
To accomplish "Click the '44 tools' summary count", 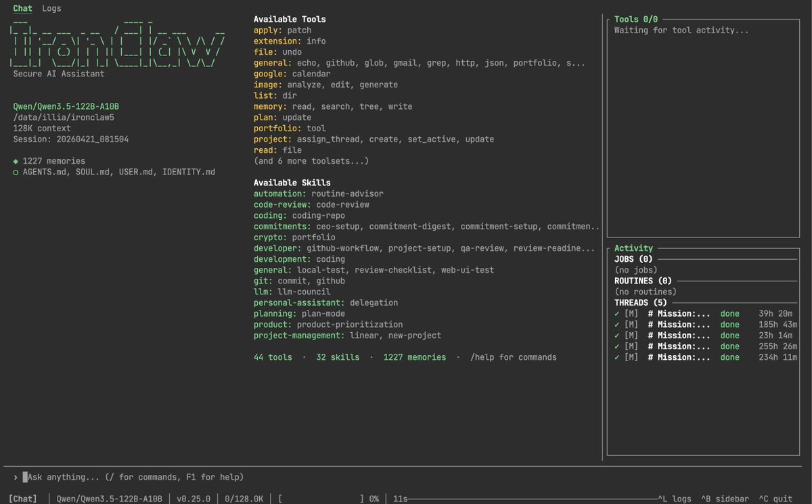I will point(273,357).
